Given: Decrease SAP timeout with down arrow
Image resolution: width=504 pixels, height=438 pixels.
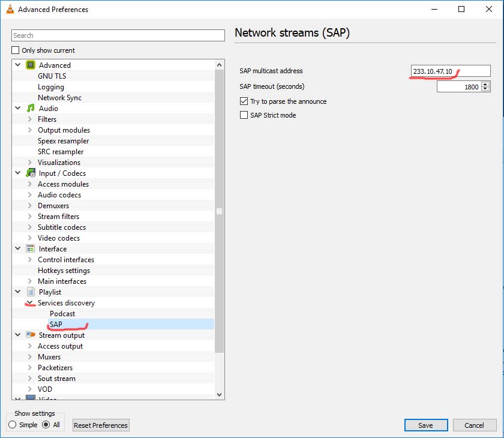Looking at the screenshot, I should (485, 89).
